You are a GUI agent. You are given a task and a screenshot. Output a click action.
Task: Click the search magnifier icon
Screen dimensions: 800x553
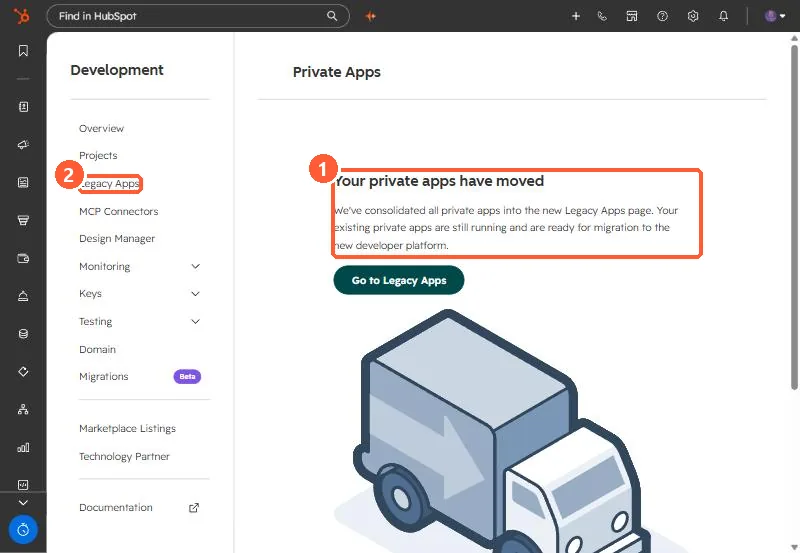pyautogui.click(x=332, y=16)
